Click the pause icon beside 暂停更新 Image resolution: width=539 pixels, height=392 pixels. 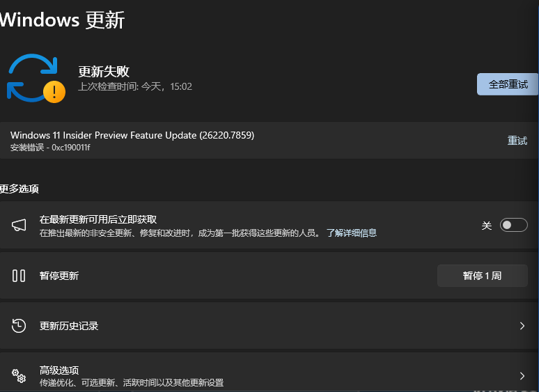(x=19, y=276)
